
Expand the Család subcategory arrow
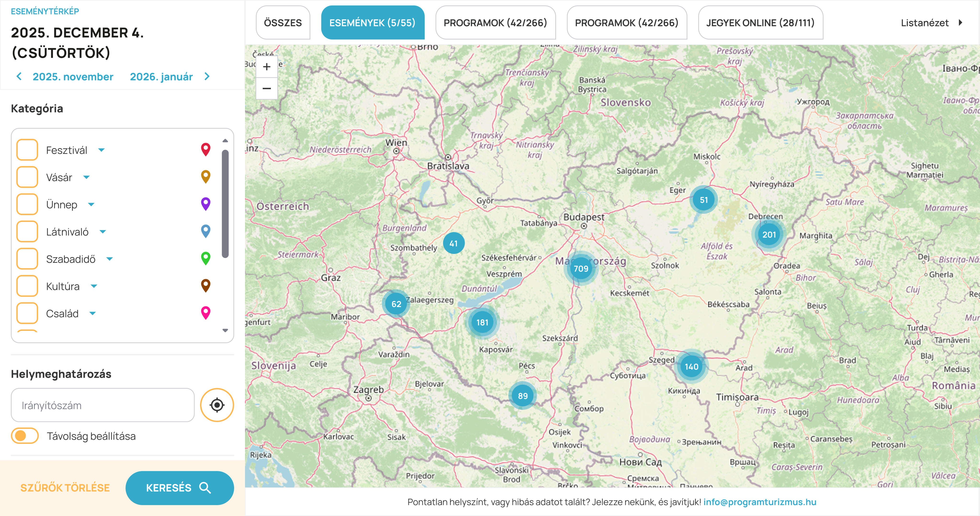point(92,313)
